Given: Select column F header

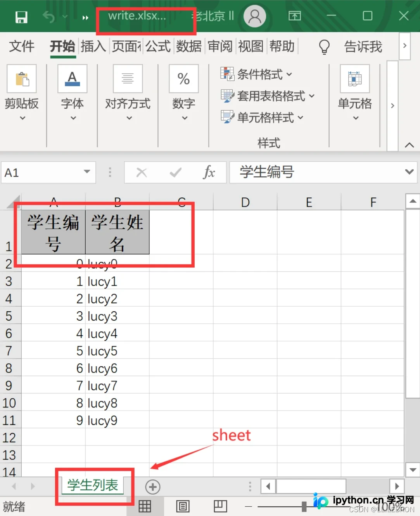Looking at the screenshot, I should [373, 202].
